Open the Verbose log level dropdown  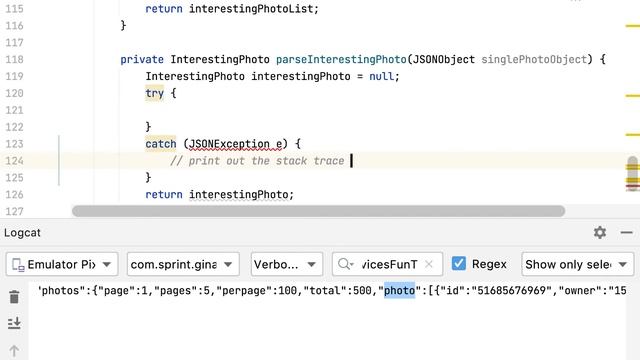tap(287, 264)
